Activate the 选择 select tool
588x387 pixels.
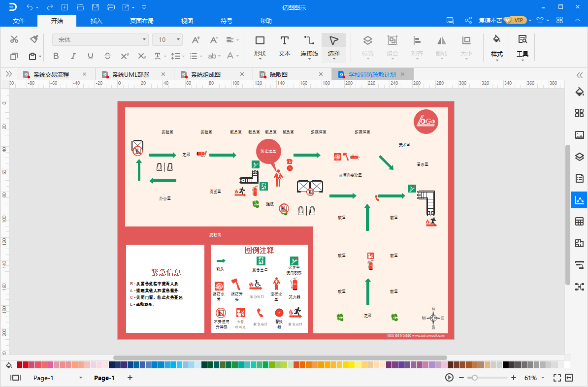(334, 46)
